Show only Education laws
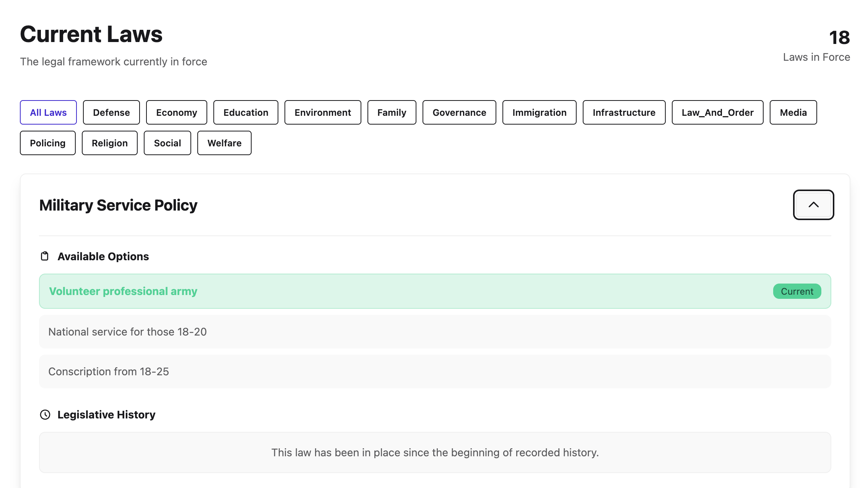Screen dimensions: 868x488 245,112
